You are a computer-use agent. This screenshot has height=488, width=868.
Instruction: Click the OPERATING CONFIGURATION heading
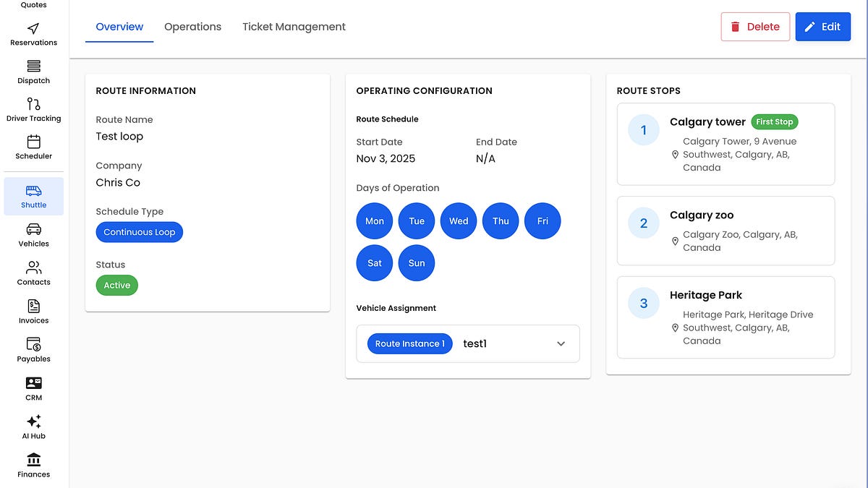(425, 90)
